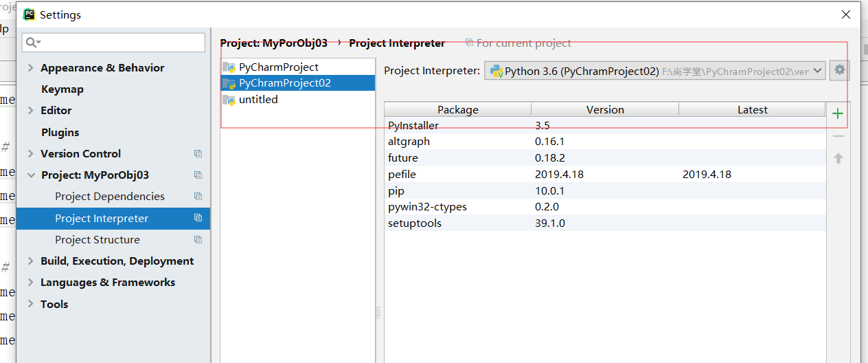This screenshot has width=868, height=363.
Task: Click PyCharm logo in Settings title bar
Action: (x=29, y=14)
